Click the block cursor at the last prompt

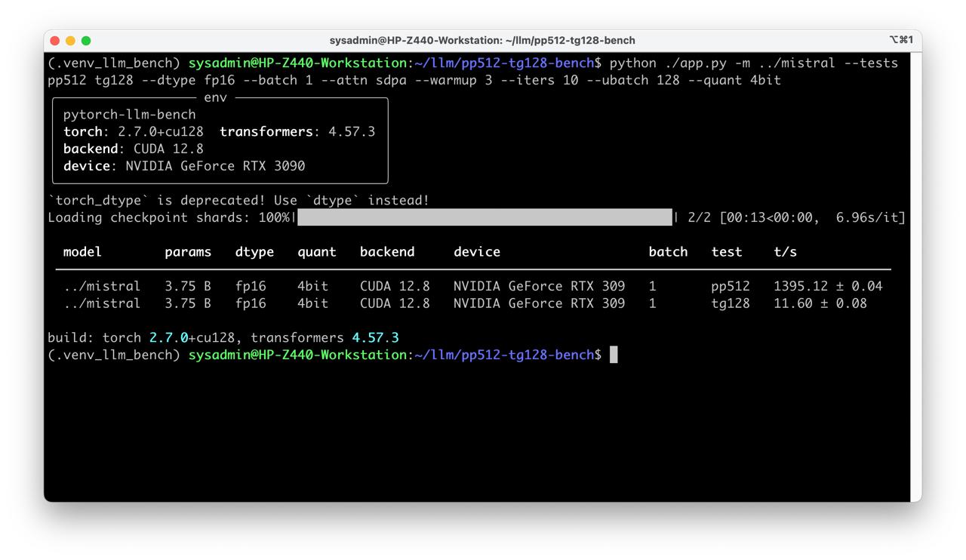(x=614, y=355)
